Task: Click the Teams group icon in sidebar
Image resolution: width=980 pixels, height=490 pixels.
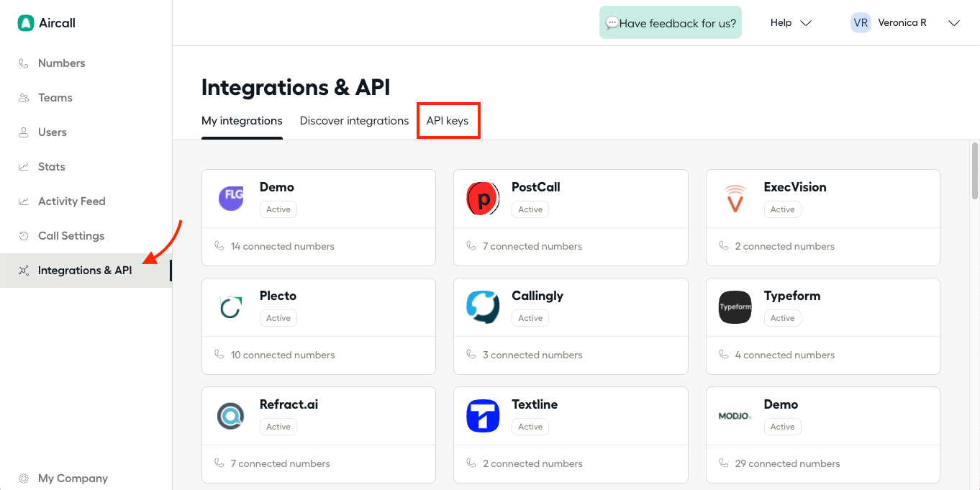Action: point(24,98)
